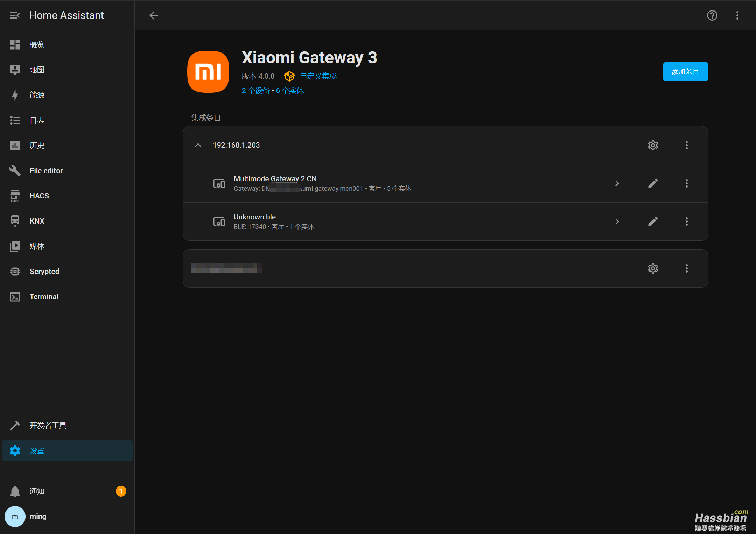
Task: Click the HACS store icon
Action: (15, 196)
